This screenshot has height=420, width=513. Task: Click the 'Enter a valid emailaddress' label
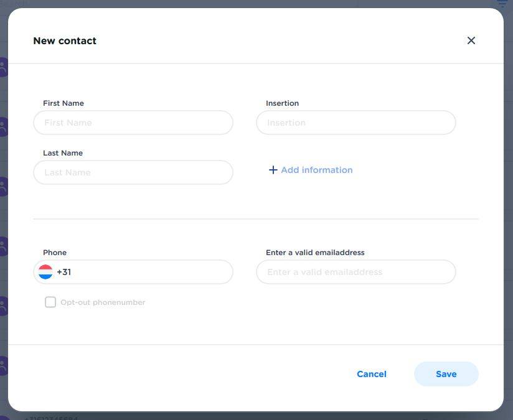(315, 253)
